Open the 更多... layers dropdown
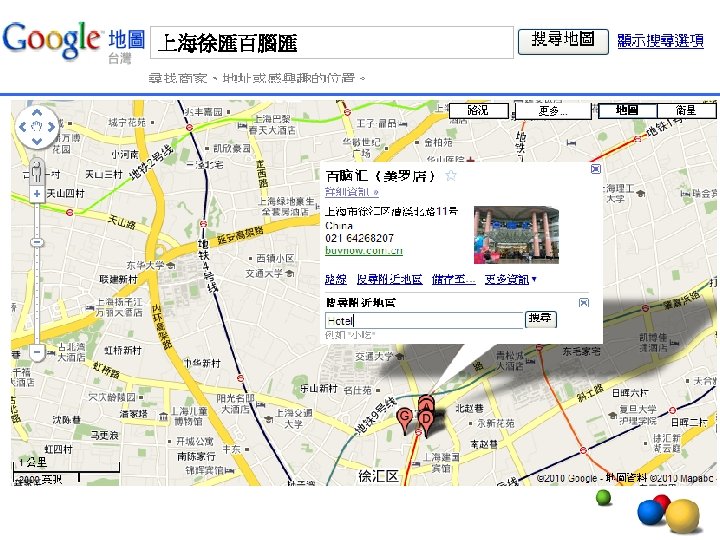This screenshot has height=540, width=720. pyautogui.click(x=553, y=111)
